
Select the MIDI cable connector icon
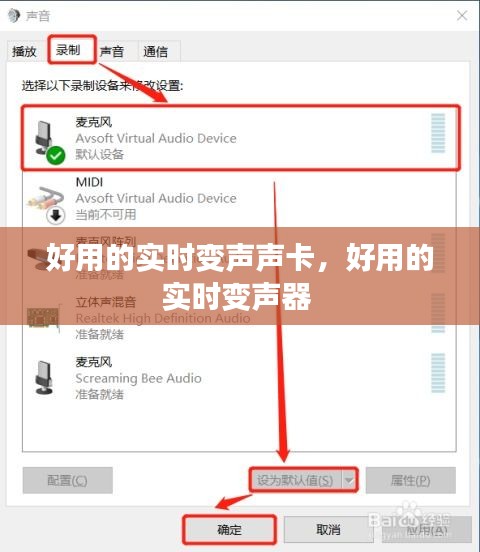click(45, 197)
